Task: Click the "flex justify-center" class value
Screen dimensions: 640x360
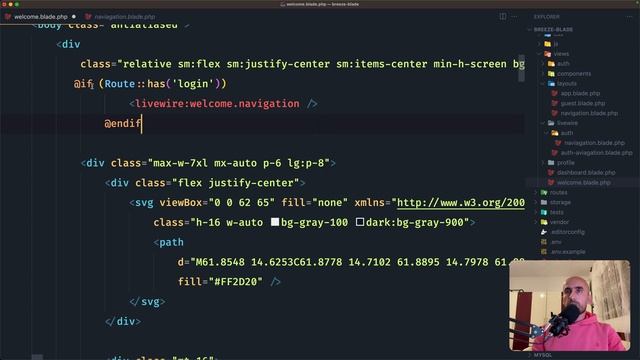Action: pyautogui.click(x=236, y=183)
